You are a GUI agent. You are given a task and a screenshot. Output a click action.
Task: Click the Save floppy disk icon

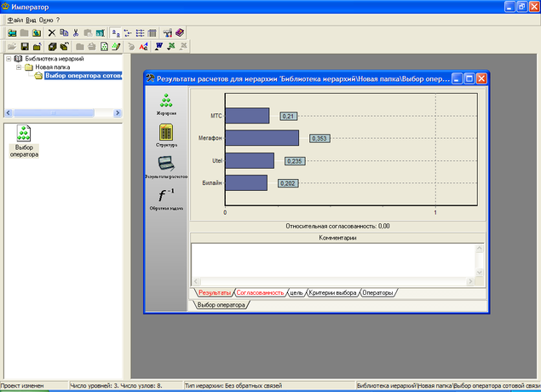pos(25,46)
